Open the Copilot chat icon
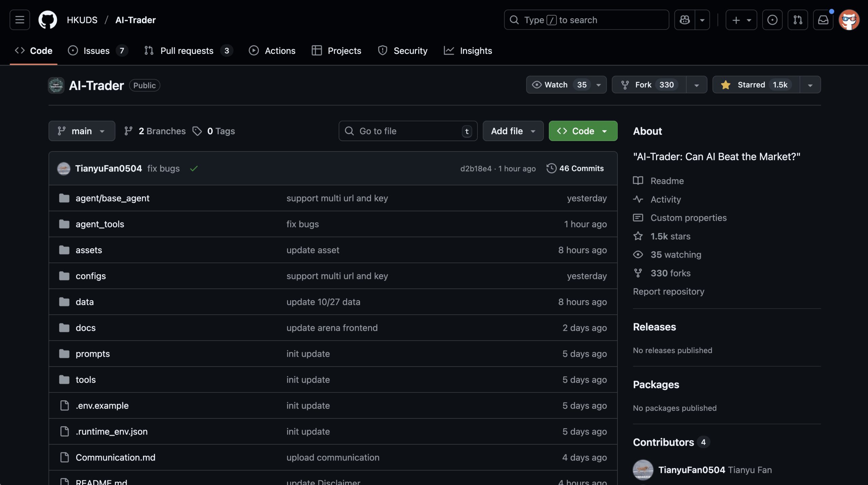The height and width of the screenshot is (485, 868). coord(685,20)
